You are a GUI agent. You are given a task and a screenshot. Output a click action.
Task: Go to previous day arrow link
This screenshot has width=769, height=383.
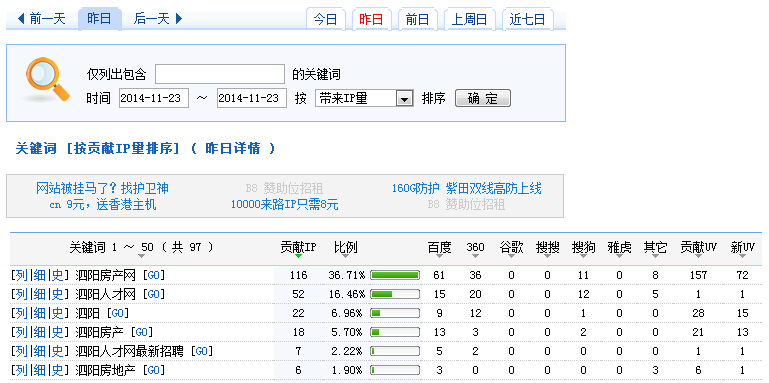click(41, 19)
